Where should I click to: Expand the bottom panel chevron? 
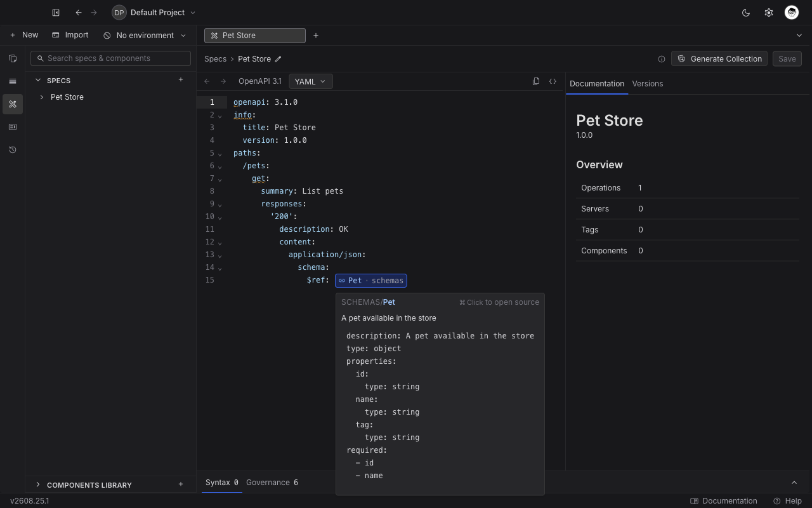[x=794, y=483]
